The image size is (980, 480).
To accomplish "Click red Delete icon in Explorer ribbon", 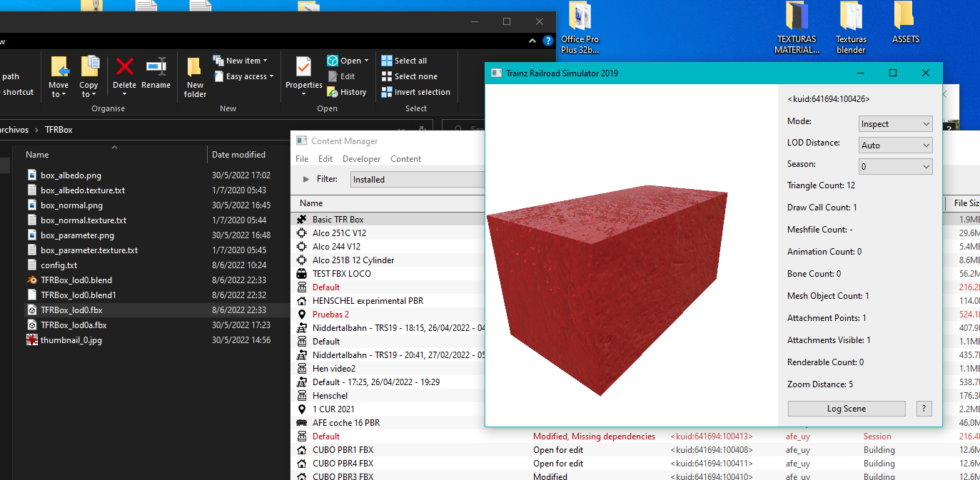I will click(125, 67).
